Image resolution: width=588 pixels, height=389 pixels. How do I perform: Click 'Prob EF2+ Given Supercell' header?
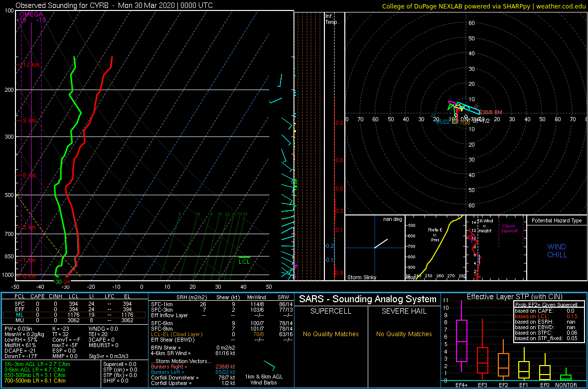click(547, 305)
